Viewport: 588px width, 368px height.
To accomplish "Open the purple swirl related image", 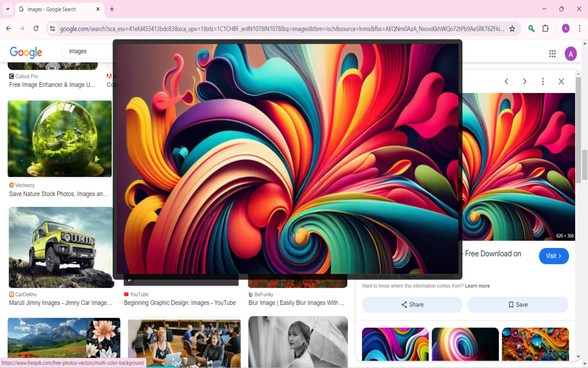I will click(395, 344).
